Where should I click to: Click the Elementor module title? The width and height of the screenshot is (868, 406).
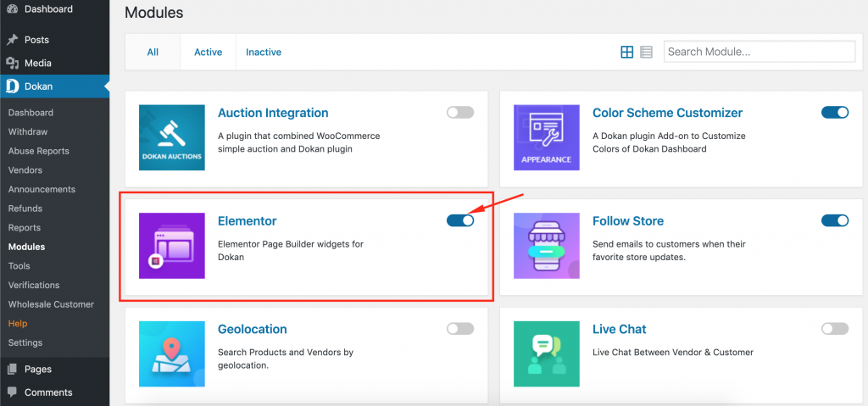[x=247, y=221]
